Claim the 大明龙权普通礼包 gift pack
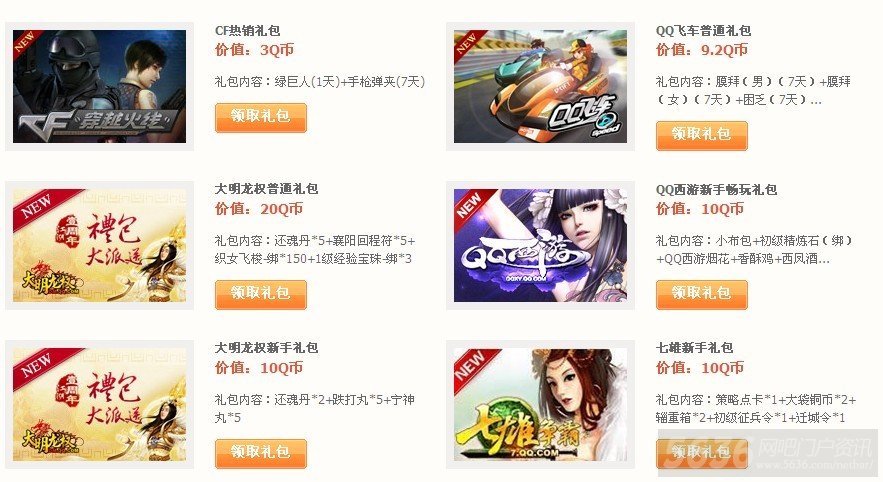The width and height of the screenshot is (883, 482). tap(261, 294)
